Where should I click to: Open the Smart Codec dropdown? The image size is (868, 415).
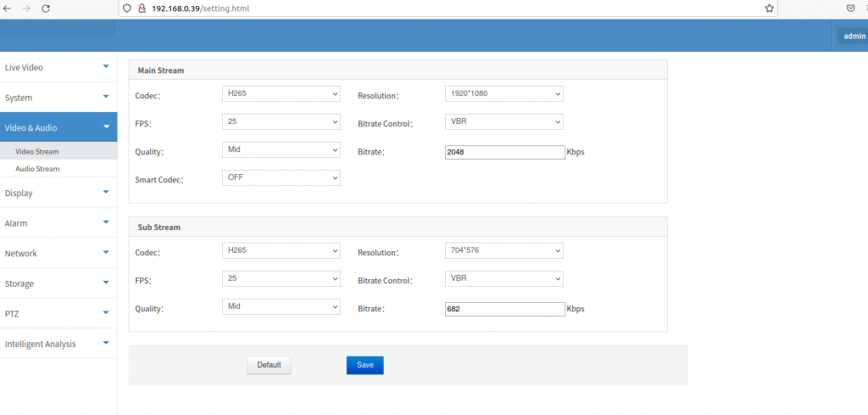click(x=281, y=178)
